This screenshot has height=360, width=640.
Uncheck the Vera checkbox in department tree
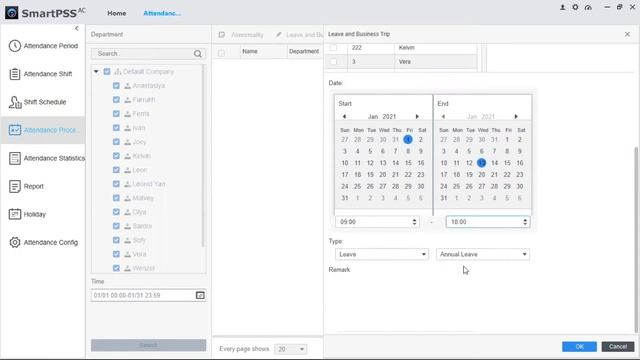(x=116, y=254)
